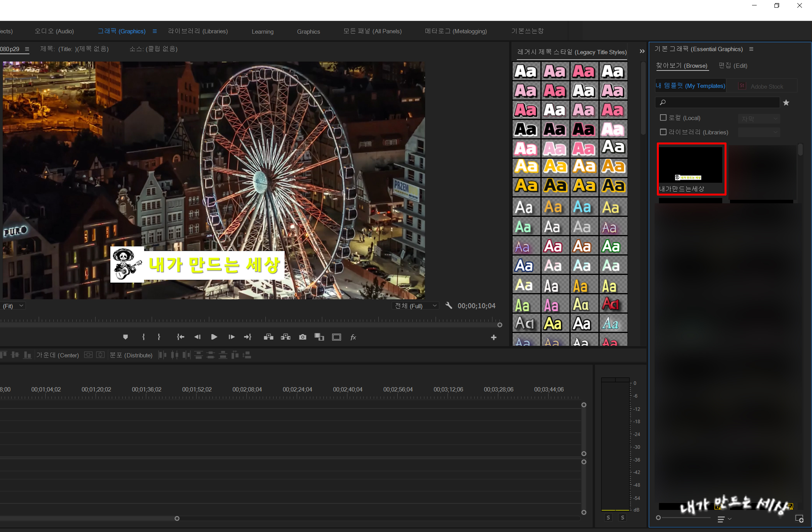The image size is (812, 532).
Task: Switch to the Edit (편집) tab
Action: point(733,66)
